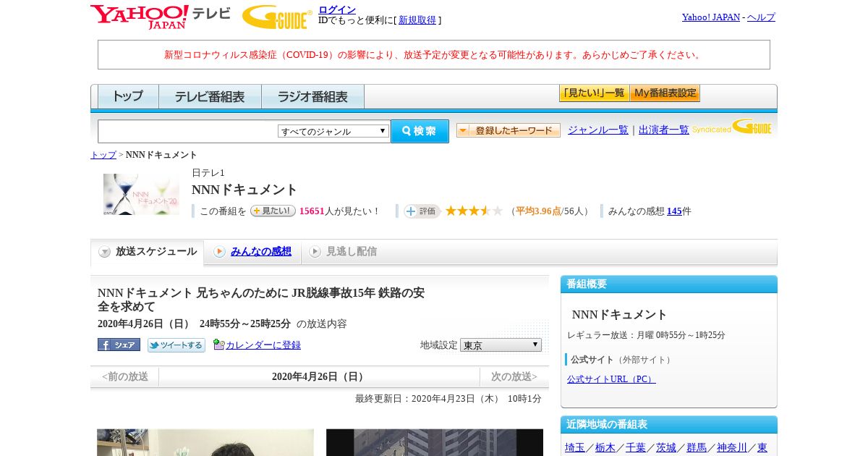Open the 茨城 regional listing link
868x456 pixels.
(x=666, y=447)
